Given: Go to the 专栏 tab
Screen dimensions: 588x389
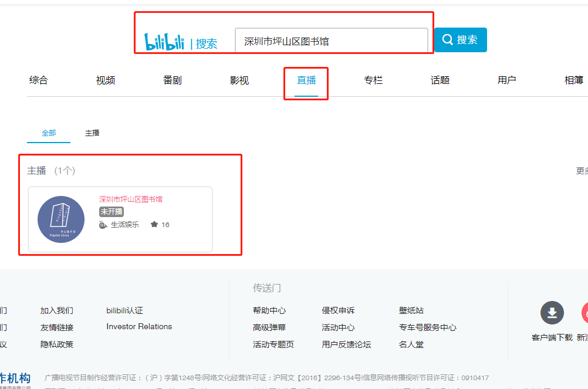Looking at the screenshot, I should [x=373, y=80].
